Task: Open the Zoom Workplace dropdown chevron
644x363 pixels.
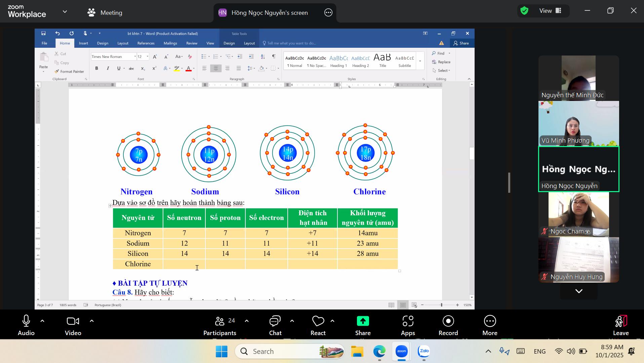Action: point(65,12)
